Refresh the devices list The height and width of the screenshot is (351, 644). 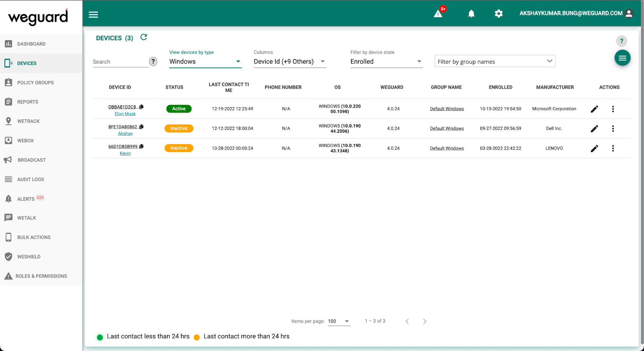pos(144,37)
